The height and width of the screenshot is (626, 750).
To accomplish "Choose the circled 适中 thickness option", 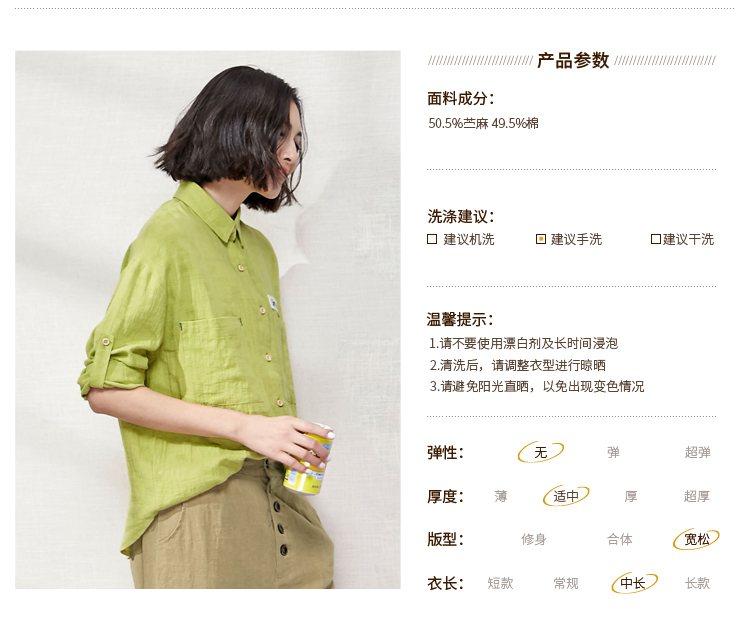I will click(566, 496).
